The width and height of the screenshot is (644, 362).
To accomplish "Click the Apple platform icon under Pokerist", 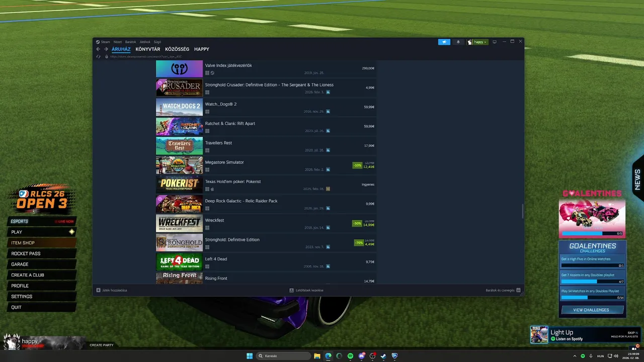I will tap(212, 189).
